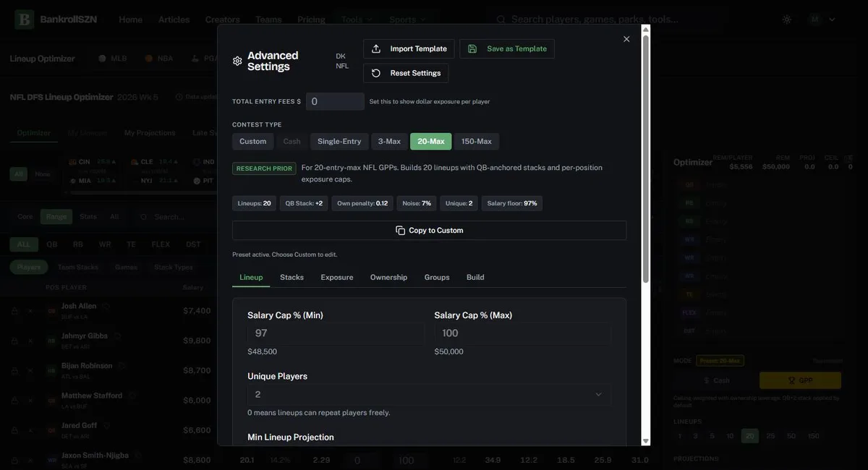Click the exclude X icon for Bijan Robinson
This screenshot has height=470, width=868.
[x=30, y=371]
